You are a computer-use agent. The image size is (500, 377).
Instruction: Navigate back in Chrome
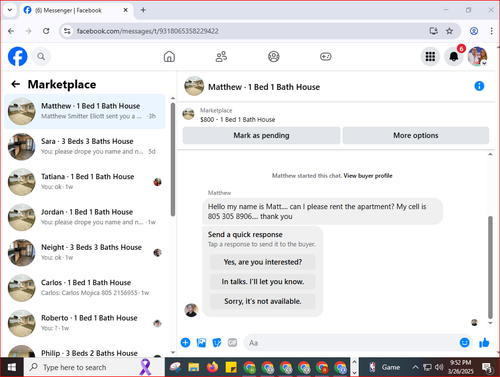pyautogui.click(x=11, y=31)
